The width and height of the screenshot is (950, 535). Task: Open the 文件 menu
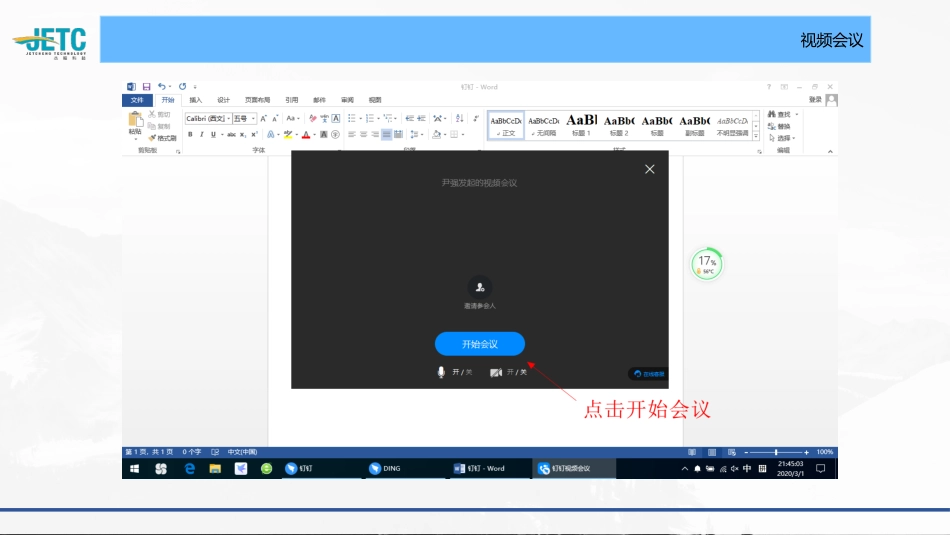pyautogui.click(x=137, y=100)
